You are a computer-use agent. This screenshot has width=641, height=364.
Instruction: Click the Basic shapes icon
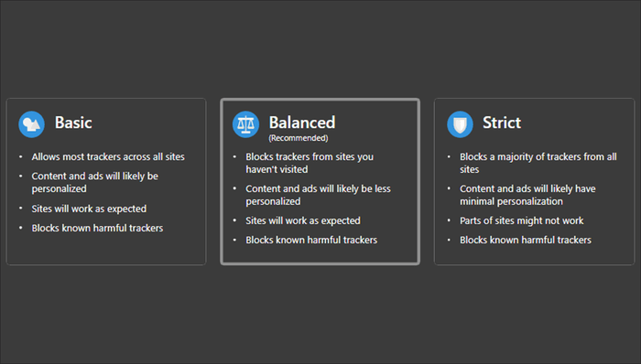(31, 124)
